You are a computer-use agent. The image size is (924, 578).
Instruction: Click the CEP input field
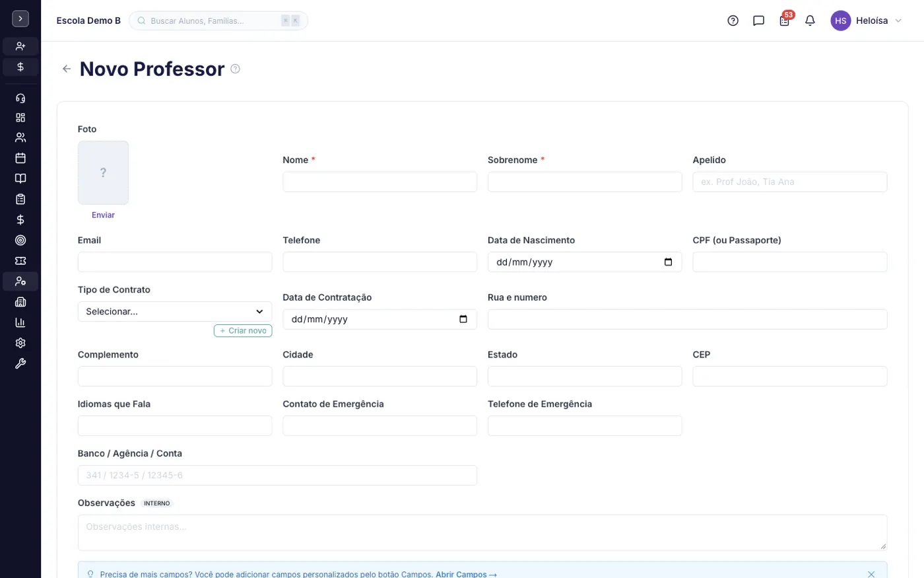pos(789,376)
